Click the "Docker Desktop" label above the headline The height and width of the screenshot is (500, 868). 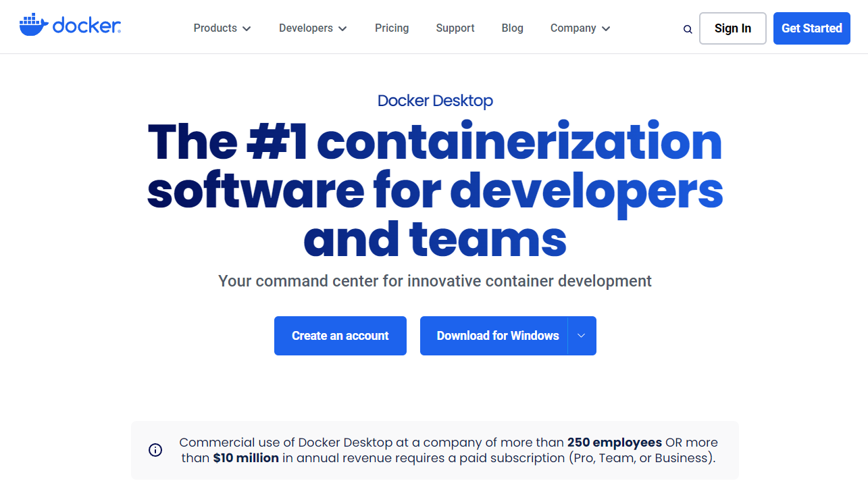tap(435, 101)
